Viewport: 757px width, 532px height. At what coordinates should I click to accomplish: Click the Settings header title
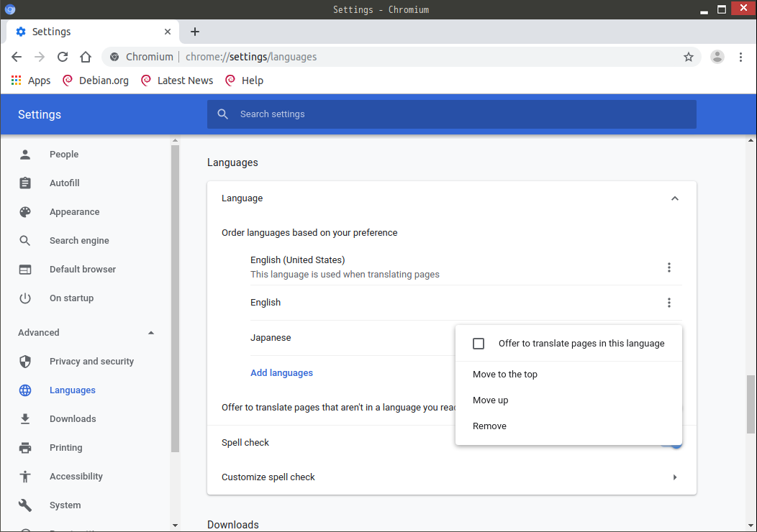(x=40, y=115)
